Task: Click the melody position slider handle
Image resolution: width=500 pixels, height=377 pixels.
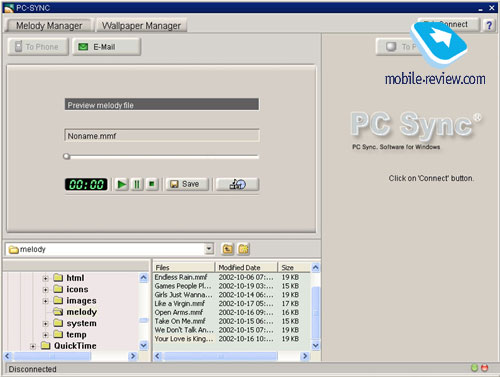Action: coord(66,156)
